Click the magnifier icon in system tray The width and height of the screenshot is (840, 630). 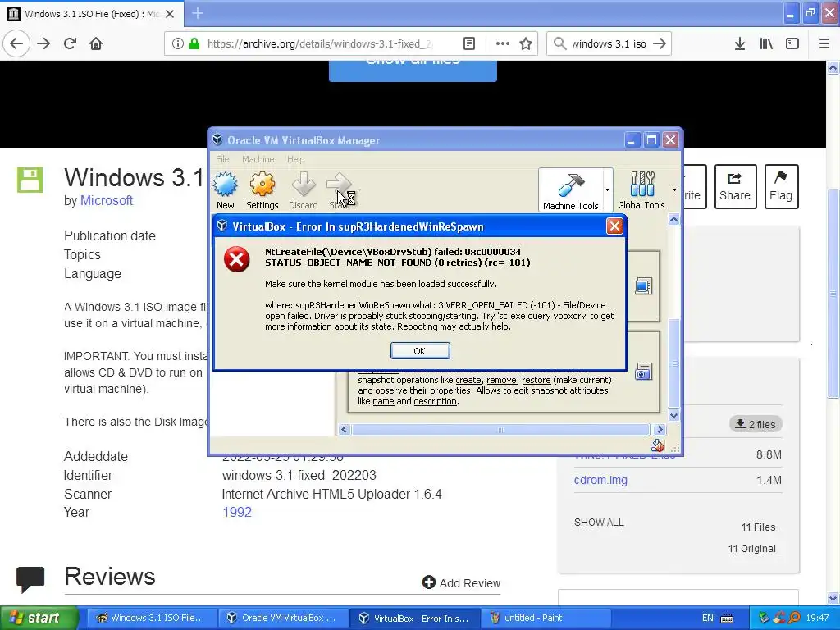[x=794, y=618]
